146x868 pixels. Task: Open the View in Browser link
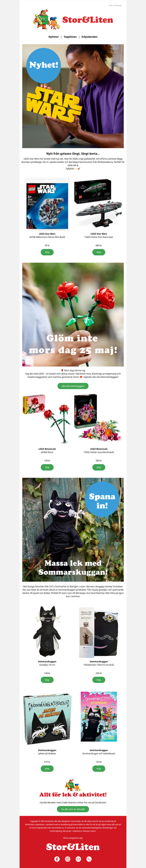click(115, 5)
